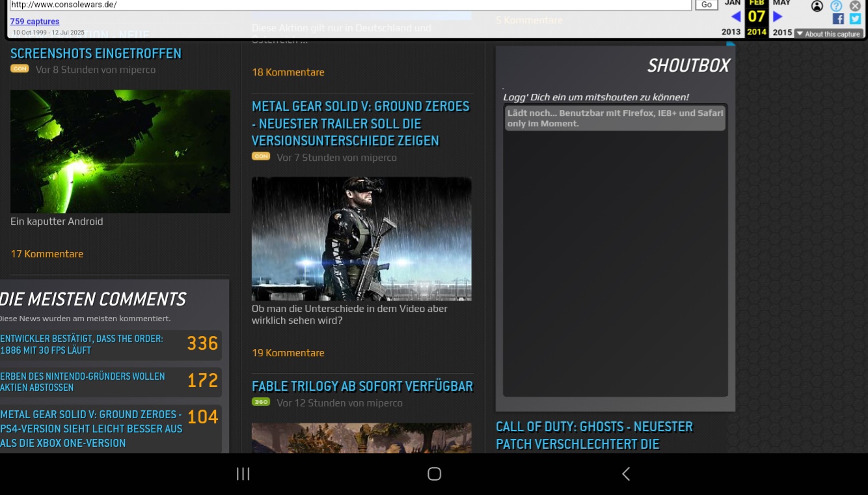The image size is (868, 495).
Task: Click the 172 comment count
Action: (202, 380)
